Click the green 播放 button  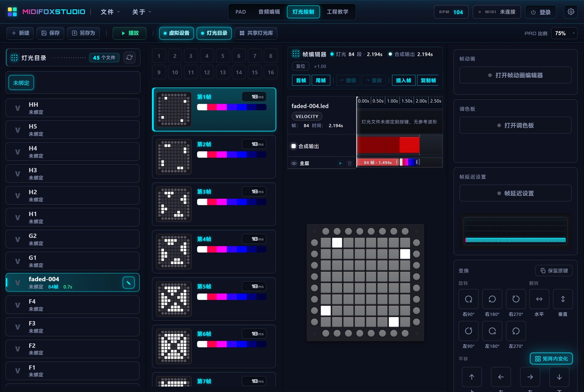click(130, 33)
